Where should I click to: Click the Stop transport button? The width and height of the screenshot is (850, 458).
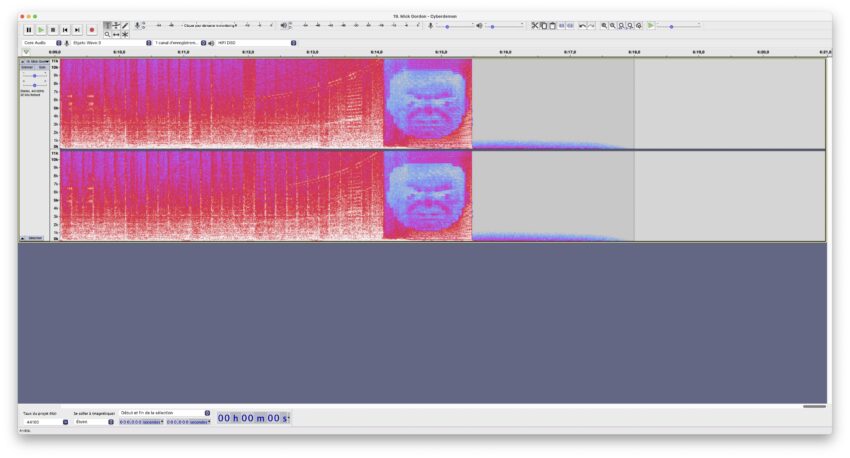(53, 30)
